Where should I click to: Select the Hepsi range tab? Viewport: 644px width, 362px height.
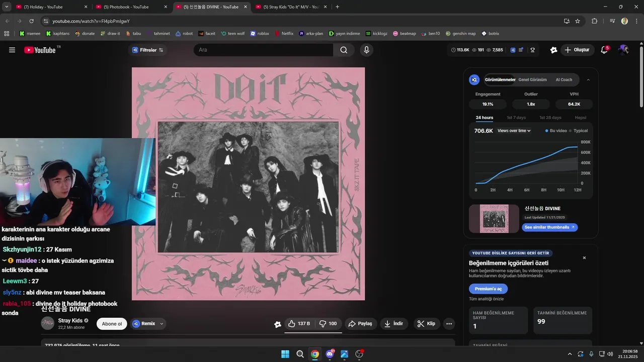(581, 118)
